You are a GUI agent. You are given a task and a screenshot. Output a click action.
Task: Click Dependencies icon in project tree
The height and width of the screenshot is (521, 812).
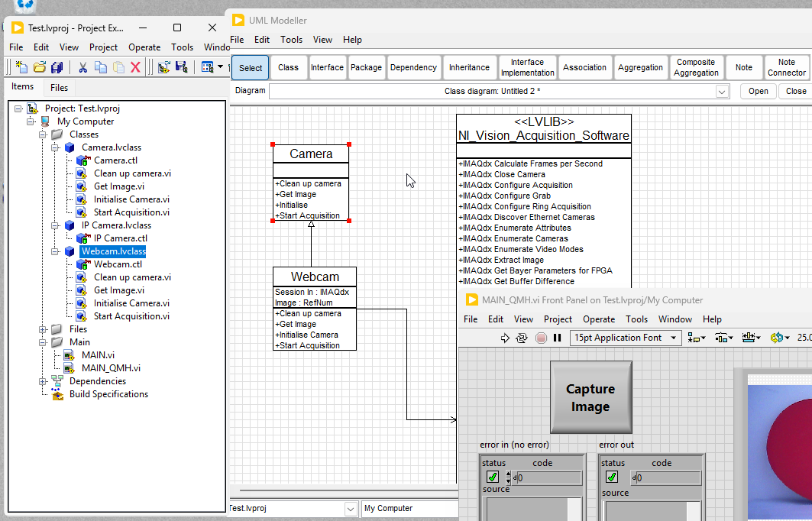pos(57,381)
